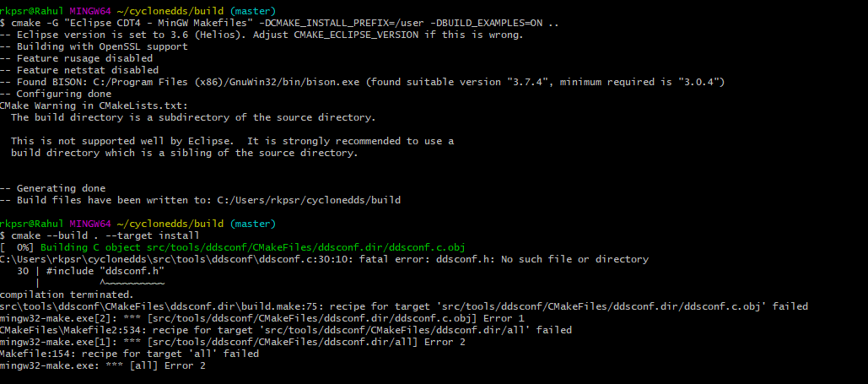The width and height of the screenshot is (868, 384).
Task: Click the 'fatal error: ddsconf.h' message line
Action: [324, 259]
